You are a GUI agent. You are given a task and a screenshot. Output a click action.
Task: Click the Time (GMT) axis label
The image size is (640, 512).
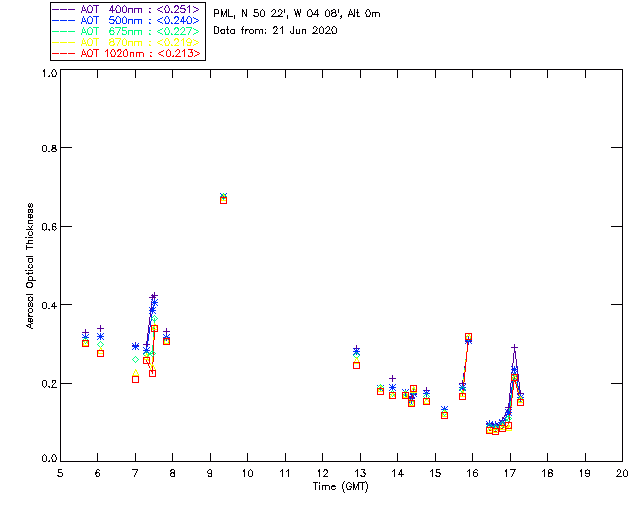click(340, 487)
